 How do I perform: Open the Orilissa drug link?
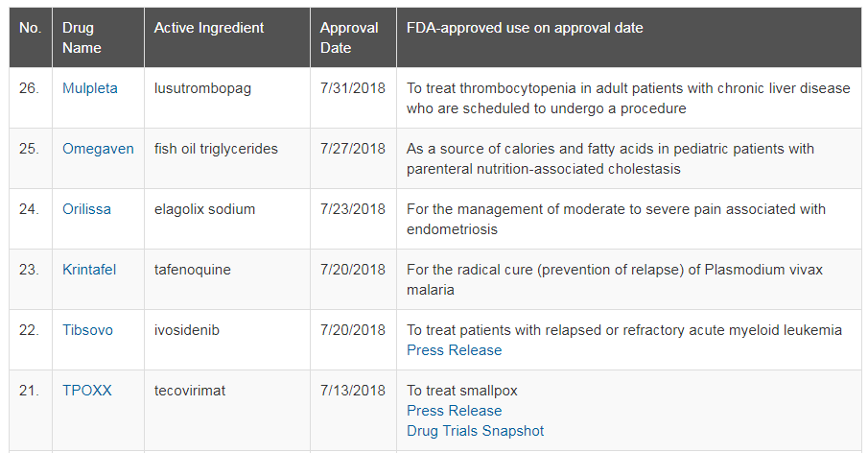coord(86,209)
